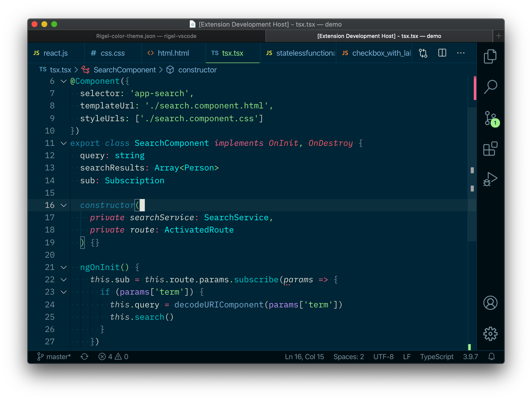Screen dimensions: 532x400
Task: Collapse the @Component block on line 6
Action: (64, 81)
